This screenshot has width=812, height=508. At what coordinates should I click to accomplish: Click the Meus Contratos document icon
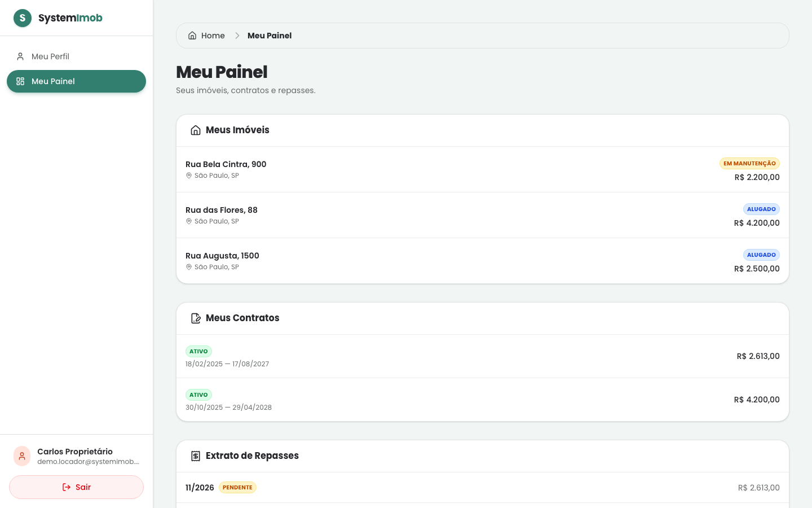click(196, 318)
